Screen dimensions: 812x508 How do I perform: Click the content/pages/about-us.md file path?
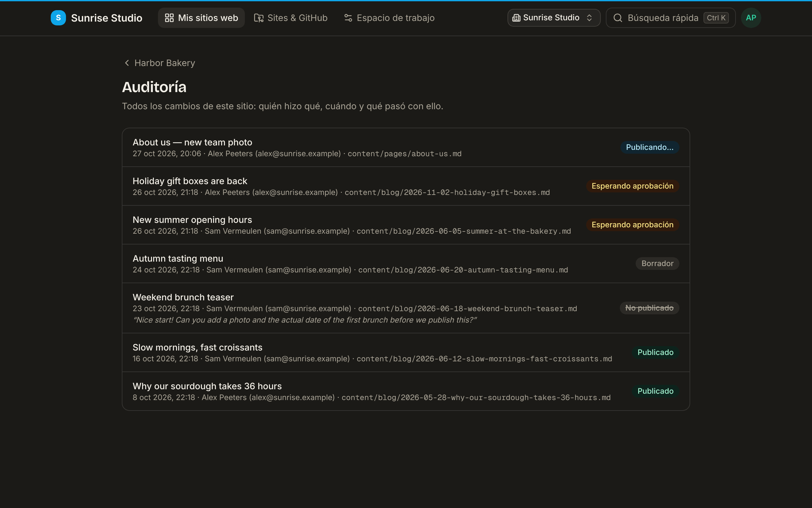pos(404,154)
